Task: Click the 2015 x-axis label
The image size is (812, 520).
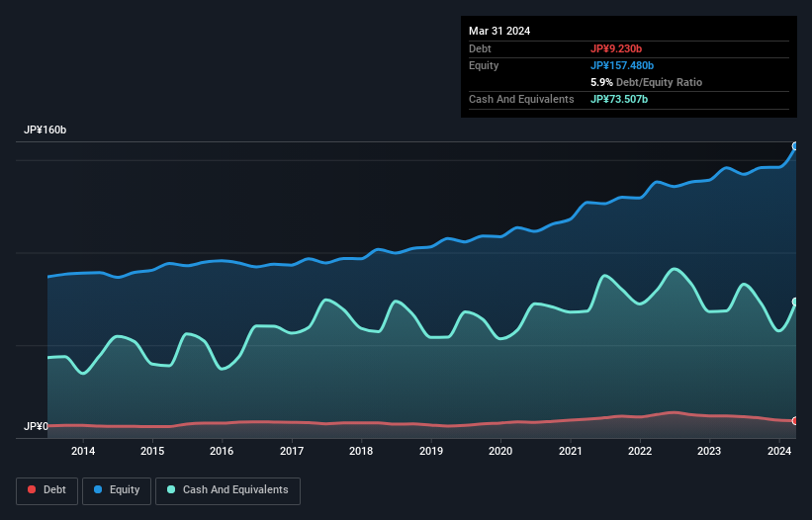Action: coord(152,451)
